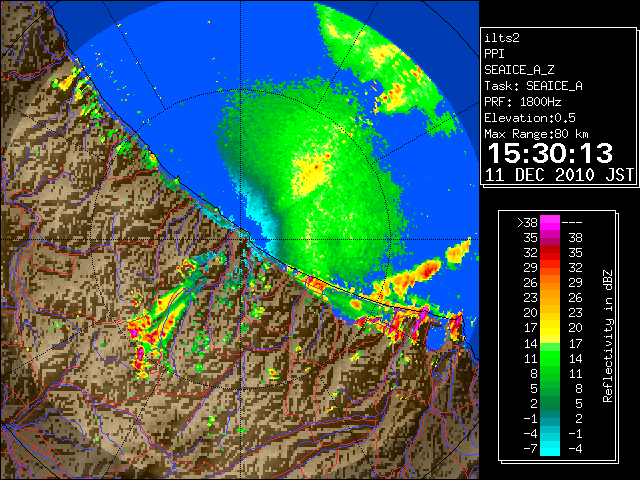The width and height of the screenshot is (640, 480).
Task: Select the 'PRF: 1800Hz' text
Action: click(x=523, y=102)
